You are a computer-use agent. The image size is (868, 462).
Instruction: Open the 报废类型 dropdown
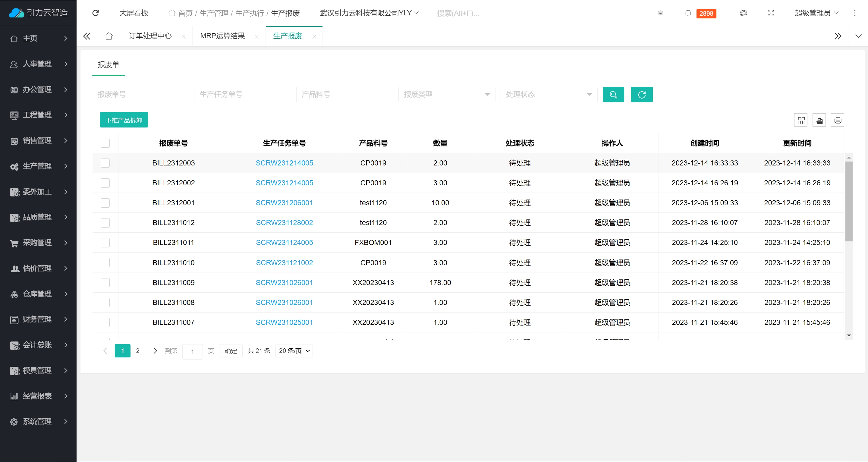[446, 95]
